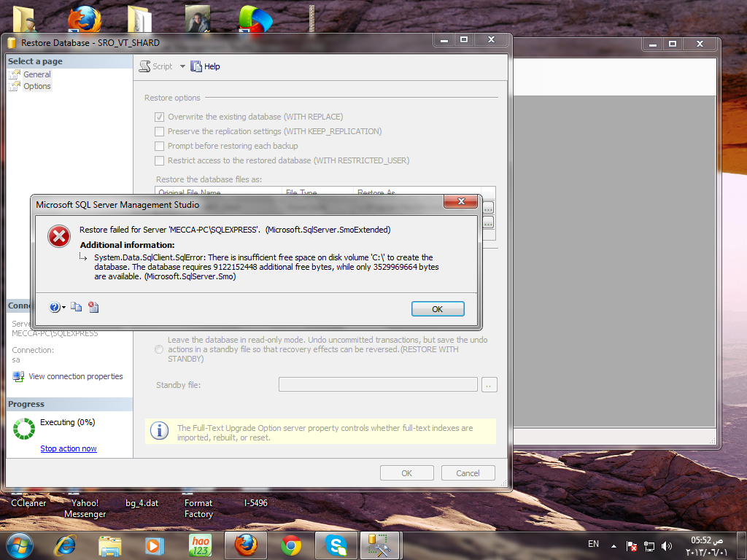
Task: Click the "Restore failed for Server" message
Action: [235, 230]
